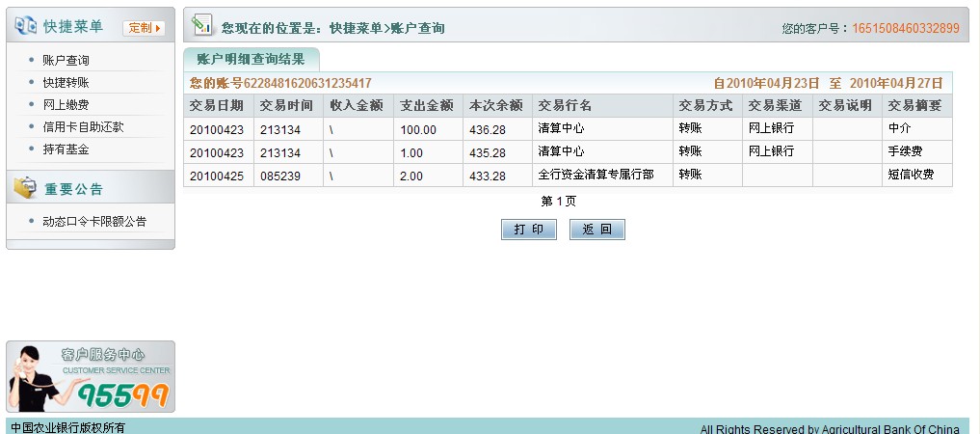The width and height of the screenshot is (980, 434).
Task: Click 快捷菜单>账户查询 breadcrumb text
Action: pyautogui.click(x=387, y=28)
